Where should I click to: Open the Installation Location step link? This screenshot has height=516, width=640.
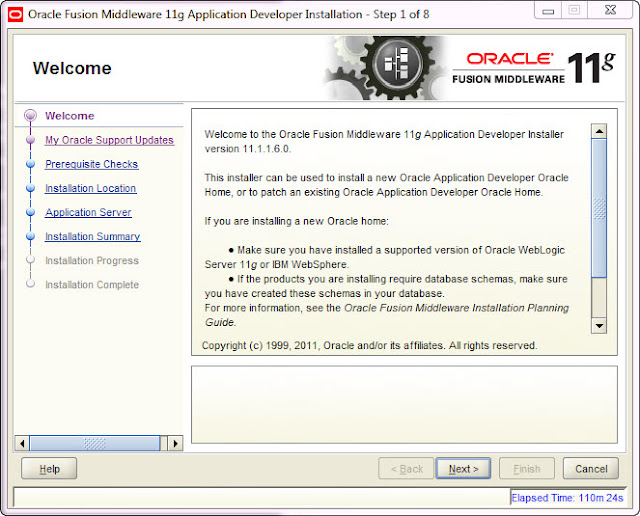[91, 188]
